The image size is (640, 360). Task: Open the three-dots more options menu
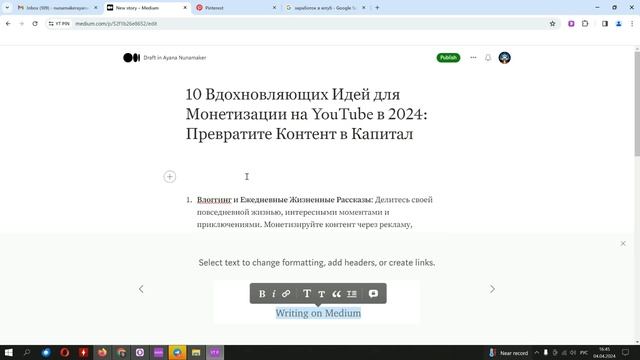click(473, 58)
